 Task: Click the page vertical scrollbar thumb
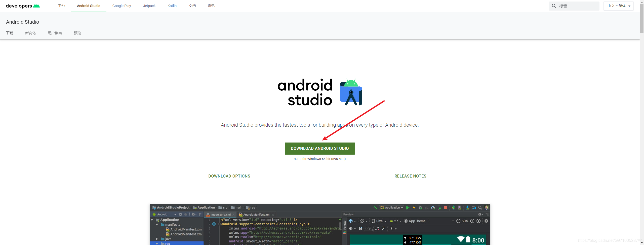point(642,18)
